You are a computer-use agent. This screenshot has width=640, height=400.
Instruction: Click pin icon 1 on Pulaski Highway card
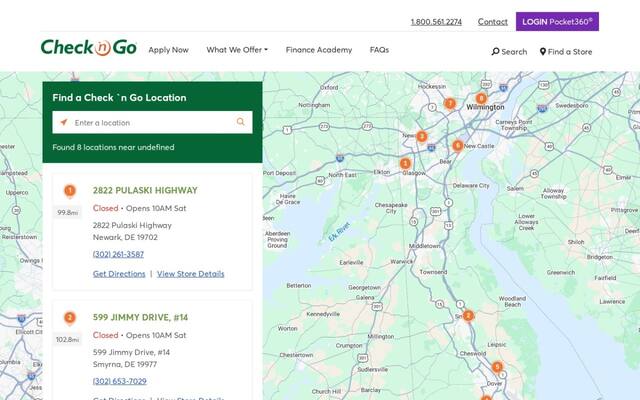(70, 191)
